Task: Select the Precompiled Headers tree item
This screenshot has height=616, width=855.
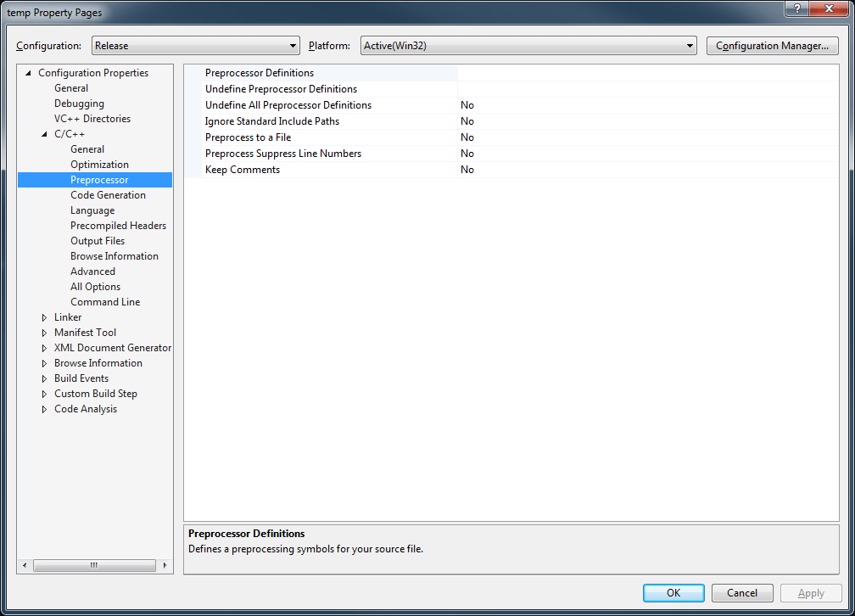Action: (x=118, y=225)
